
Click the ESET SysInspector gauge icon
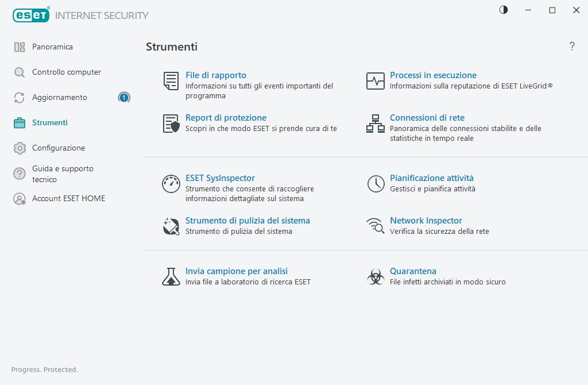pyautogui.click(x=171, y=184)
